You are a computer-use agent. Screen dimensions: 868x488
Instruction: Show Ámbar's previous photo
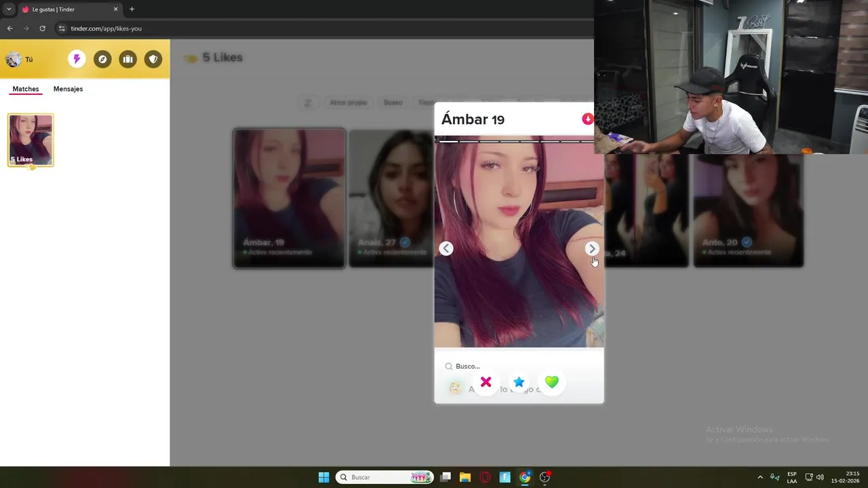click(x=446, y=249)
